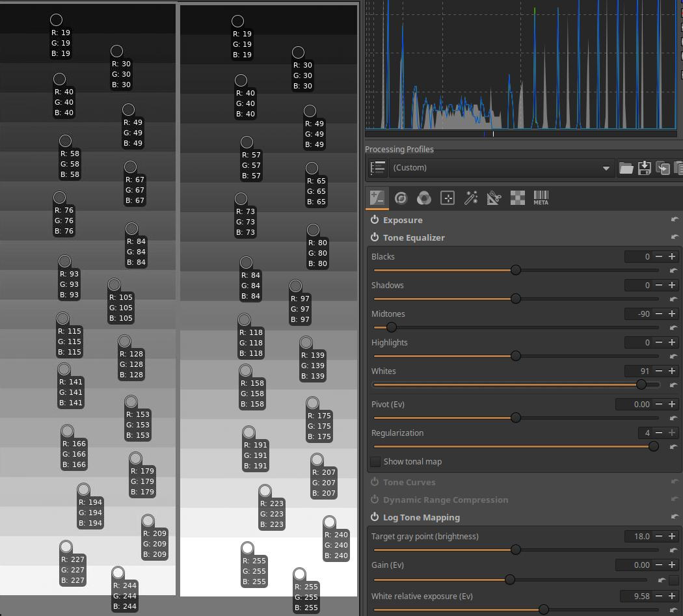Save the current processing profile
The width and height of the screenshot is (683, 616).
(644, 168)
